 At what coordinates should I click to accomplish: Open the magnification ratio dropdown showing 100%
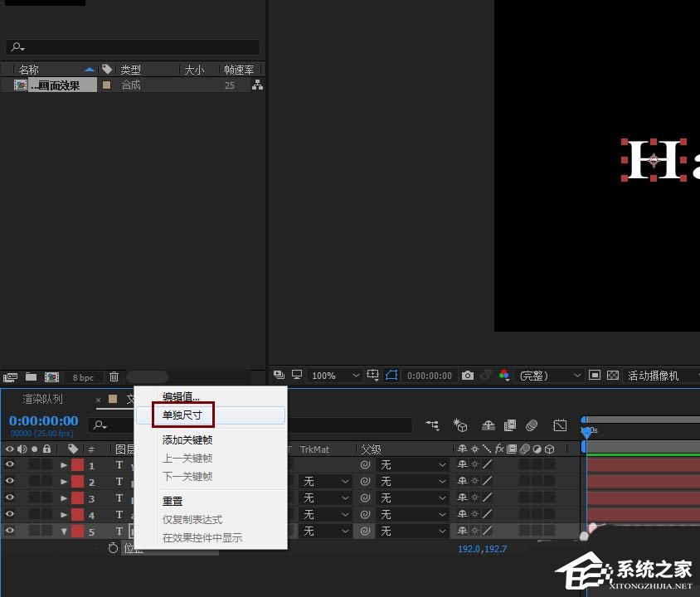(332, 375)
